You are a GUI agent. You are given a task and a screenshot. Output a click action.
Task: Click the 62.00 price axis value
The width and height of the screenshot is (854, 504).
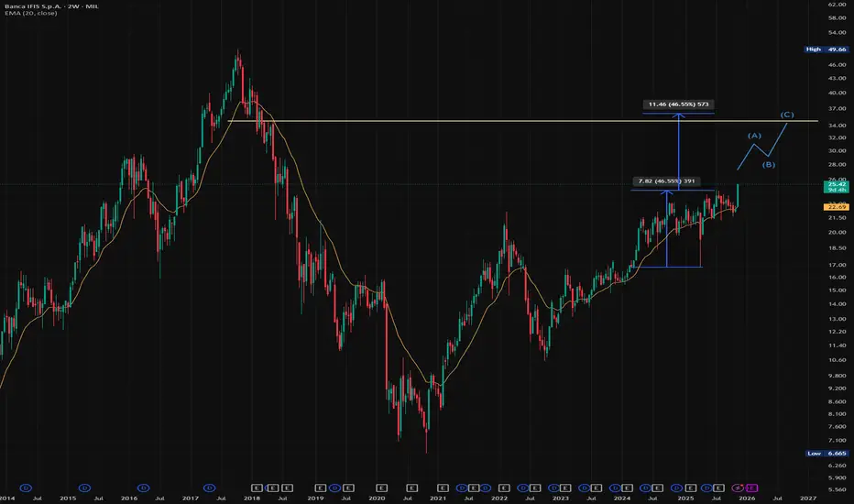pyautogui.click(x=838, y=5)
